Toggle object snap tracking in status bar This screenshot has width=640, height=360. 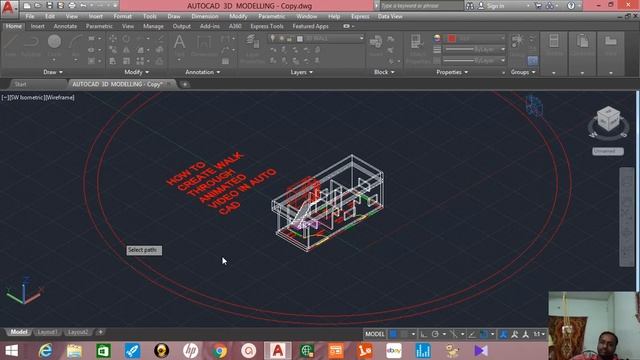[x=472, y=334]
